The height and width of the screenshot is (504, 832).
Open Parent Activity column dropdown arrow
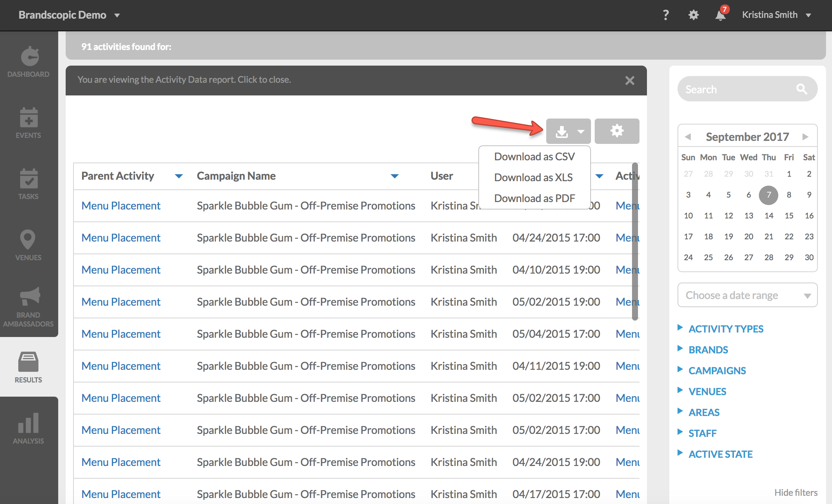(x=179, y=176)
